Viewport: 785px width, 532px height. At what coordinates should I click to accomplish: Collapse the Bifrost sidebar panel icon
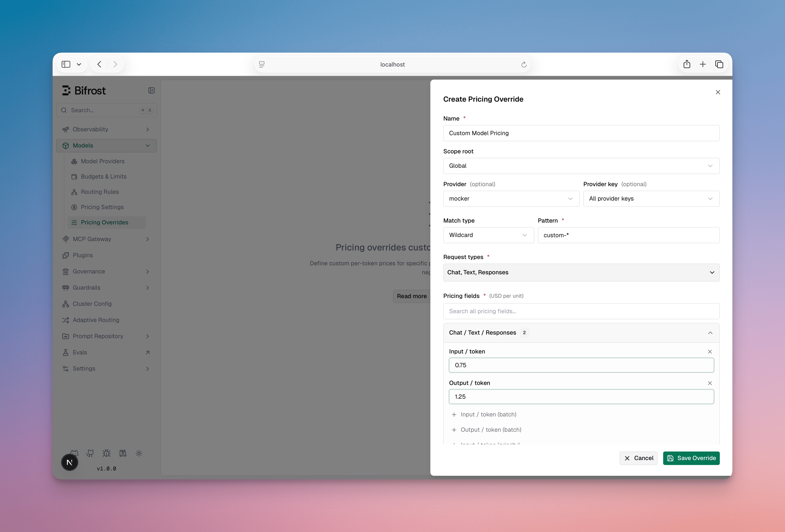coord(151,91)
